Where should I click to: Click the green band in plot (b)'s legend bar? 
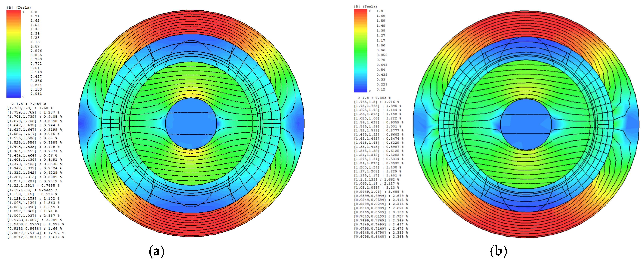click(360, 50)
